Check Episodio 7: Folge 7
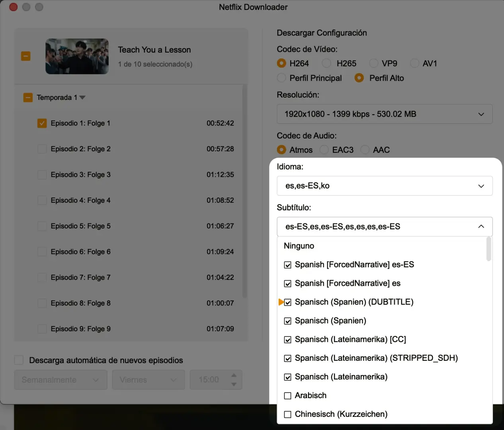Viewport: 504px width, 430px height. [x=42, y=278]
